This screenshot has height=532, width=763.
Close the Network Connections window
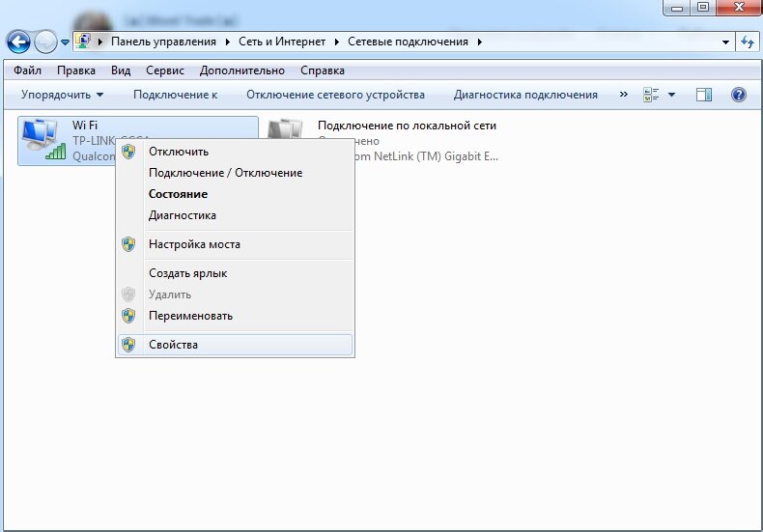click(739, 8)
